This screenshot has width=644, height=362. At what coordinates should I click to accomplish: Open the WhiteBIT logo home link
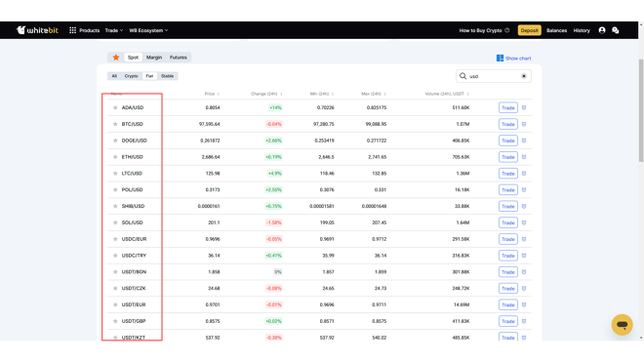tap(37, 30)
